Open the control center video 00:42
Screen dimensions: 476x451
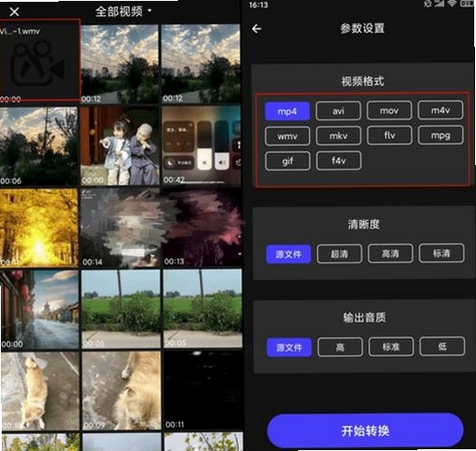pos(201,146)
